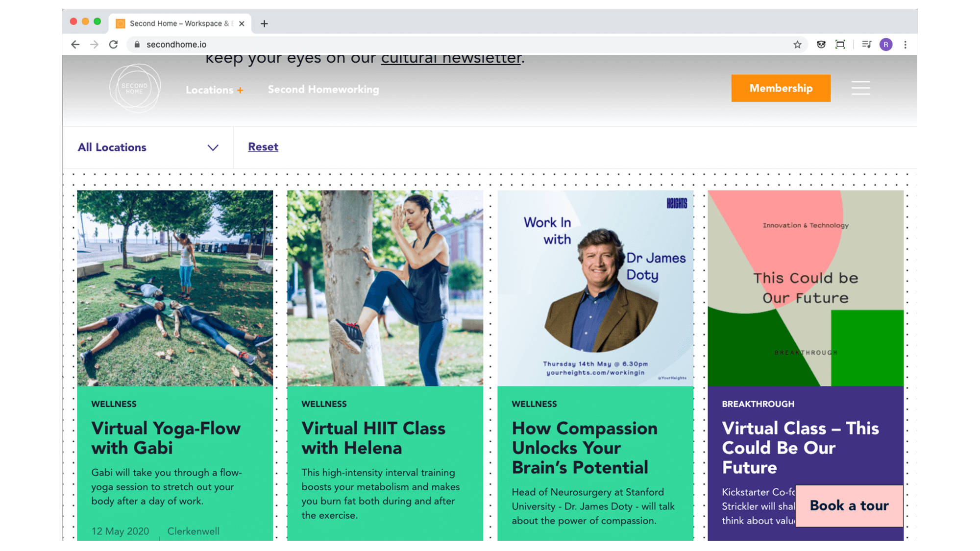Click the user profile avatar icon
The height and width of the screenshot is (551, 980).
[x=885, y=45]
